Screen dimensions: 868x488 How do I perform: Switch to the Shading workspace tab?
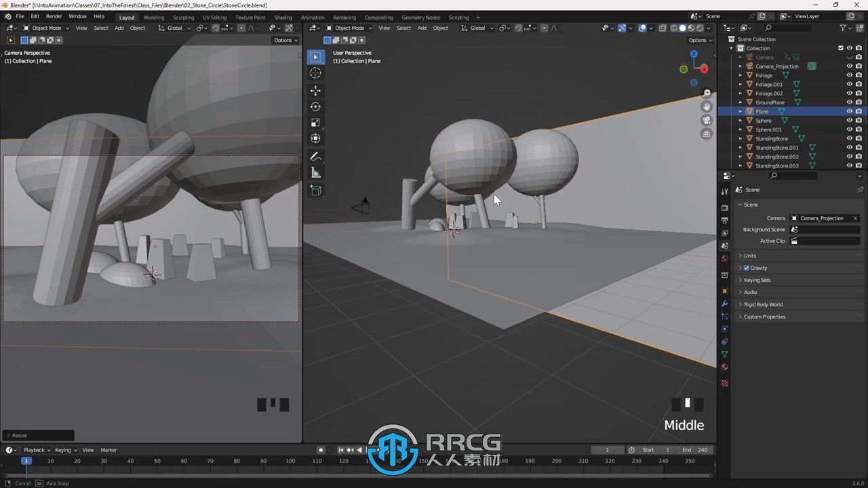(283, 17)
